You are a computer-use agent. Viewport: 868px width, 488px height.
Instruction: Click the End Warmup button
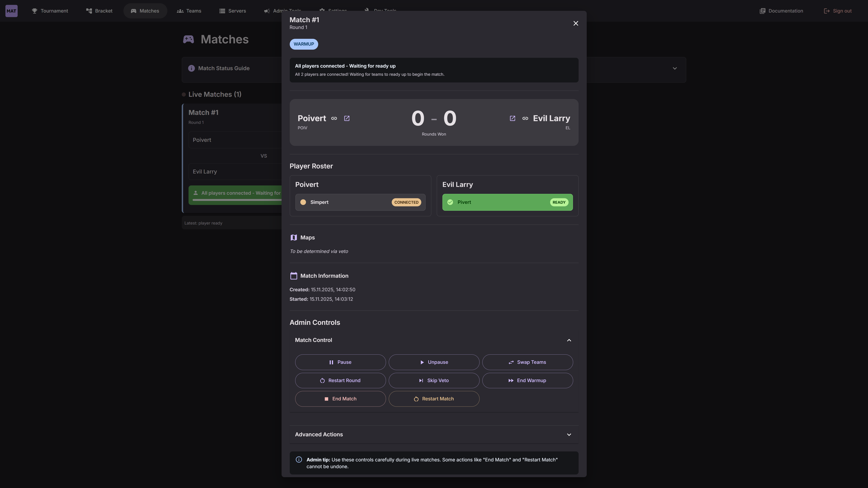point(527,380)
